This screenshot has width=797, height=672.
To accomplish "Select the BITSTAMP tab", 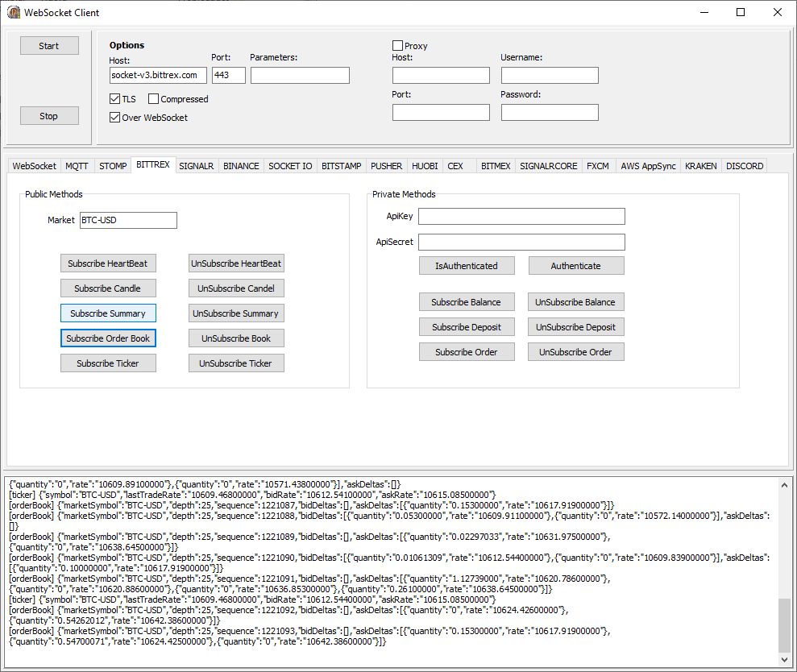I will (x=341, y=166).
